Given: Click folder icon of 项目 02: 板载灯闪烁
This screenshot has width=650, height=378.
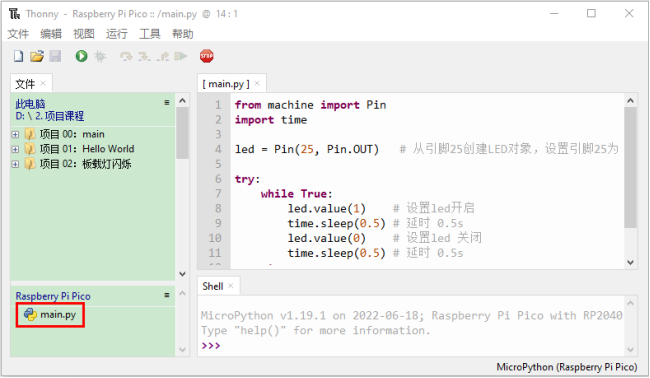Looking at the screenshot, I should [x=30, y=164].
